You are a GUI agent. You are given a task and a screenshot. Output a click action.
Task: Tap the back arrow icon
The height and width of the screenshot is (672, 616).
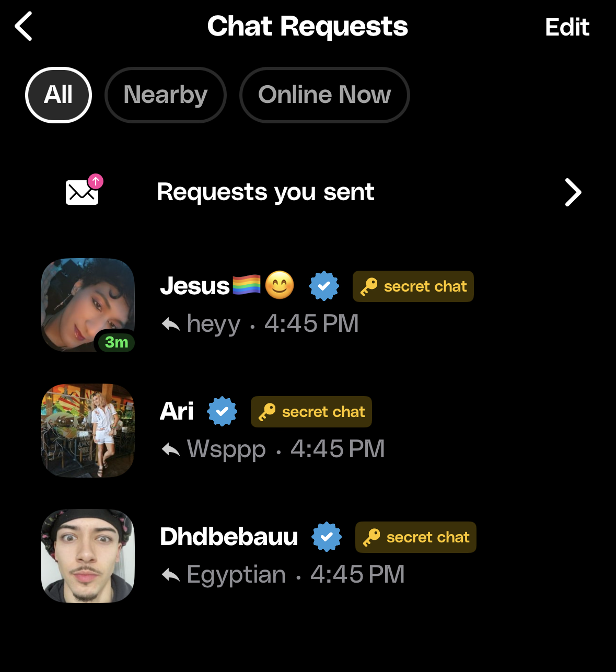pyautogui.click(x=24, y=26)
